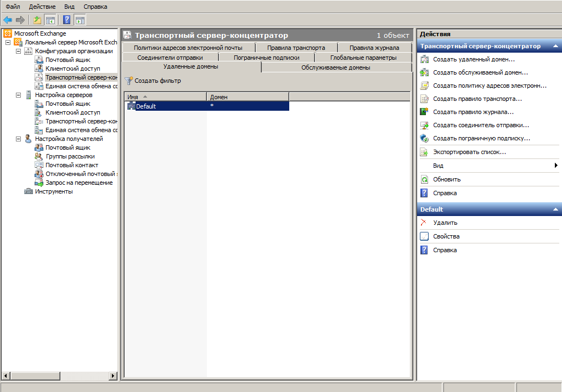Click the Запрос на перемещение tree icon
The height and width of the screenshot is (392, 562).
39,183
